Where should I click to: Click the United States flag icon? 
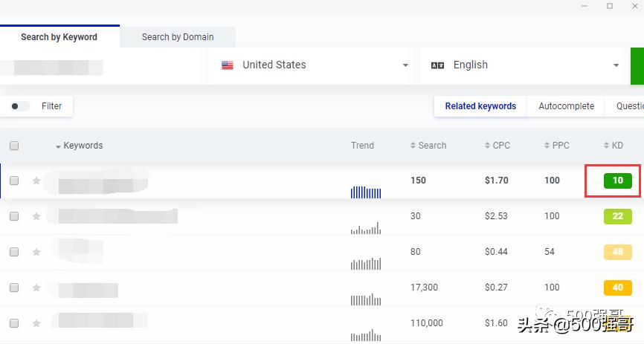(x=228, y=65)
